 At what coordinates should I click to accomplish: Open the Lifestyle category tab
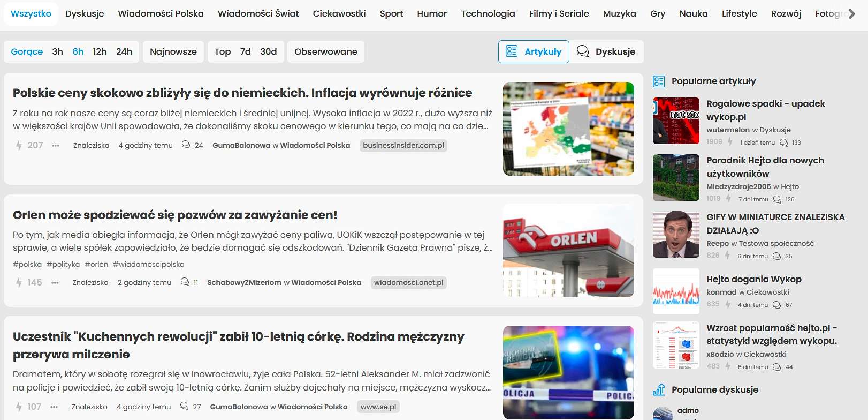tap(739, 13)
